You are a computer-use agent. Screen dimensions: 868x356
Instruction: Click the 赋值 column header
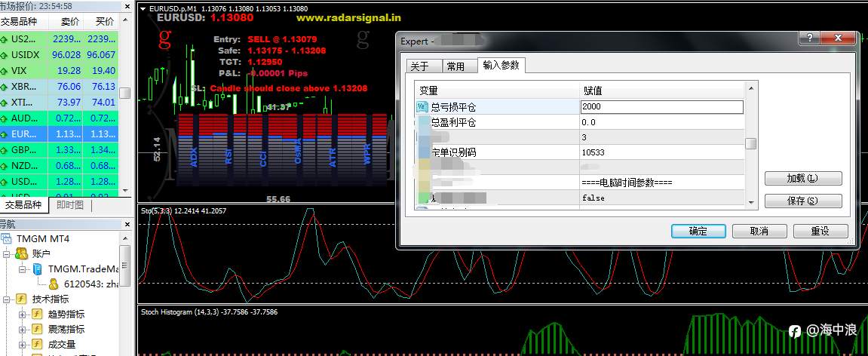tap(662, 91)
